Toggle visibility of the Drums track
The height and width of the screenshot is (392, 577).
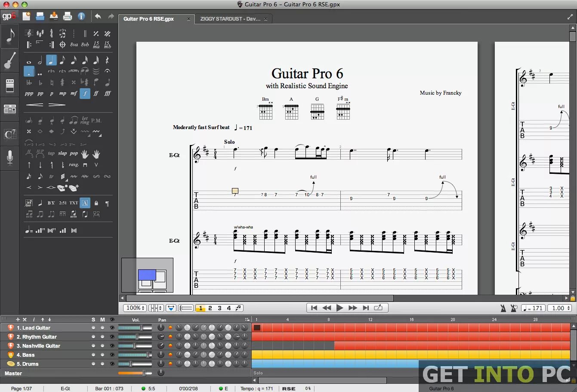[x=112, y=364]
